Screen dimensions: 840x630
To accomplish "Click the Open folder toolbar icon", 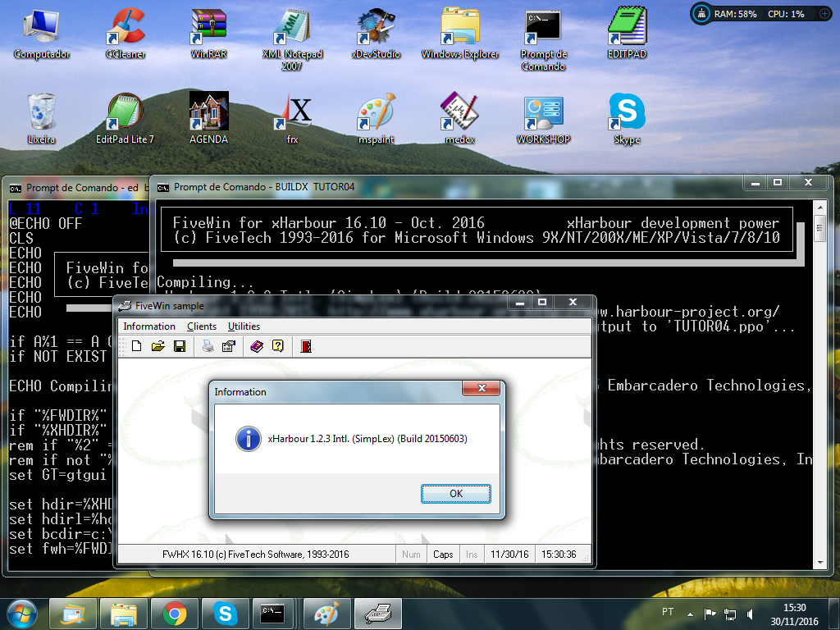I will pyautogui.click(x=157, y=347).
